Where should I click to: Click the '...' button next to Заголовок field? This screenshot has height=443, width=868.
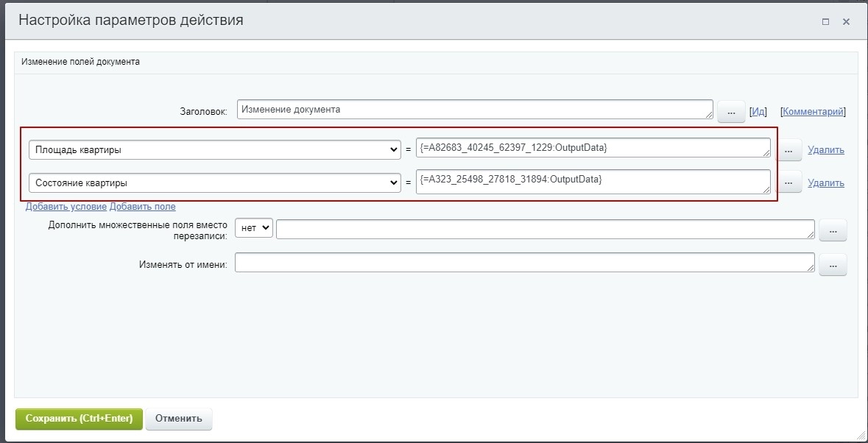coord(731,113)
